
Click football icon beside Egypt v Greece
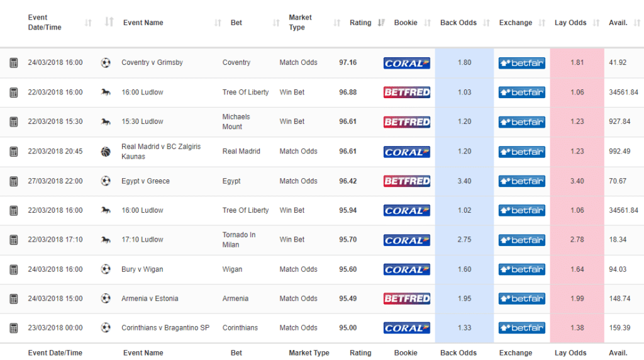(106, 181)
